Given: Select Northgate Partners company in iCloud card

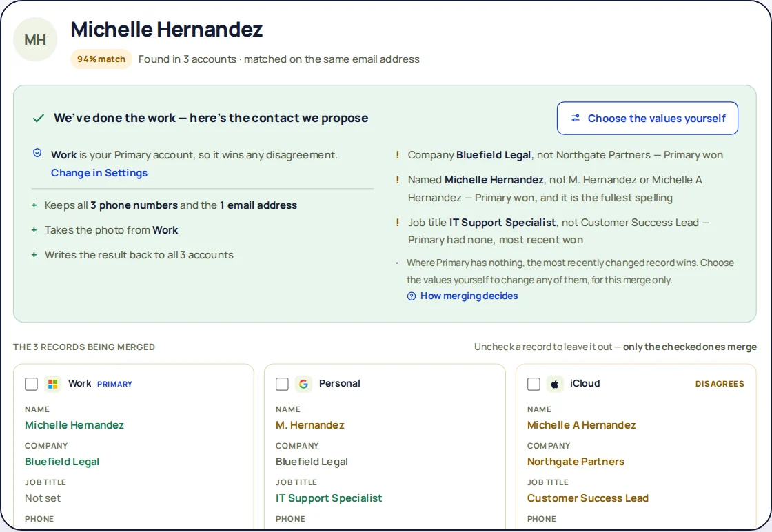Looking at the screenshot, I should point(576,462).
